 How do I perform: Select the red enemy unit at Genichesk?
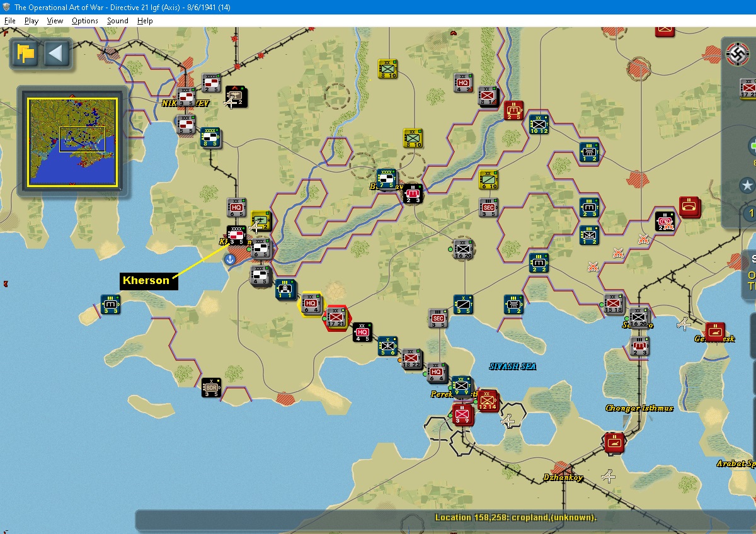point(715,332)
